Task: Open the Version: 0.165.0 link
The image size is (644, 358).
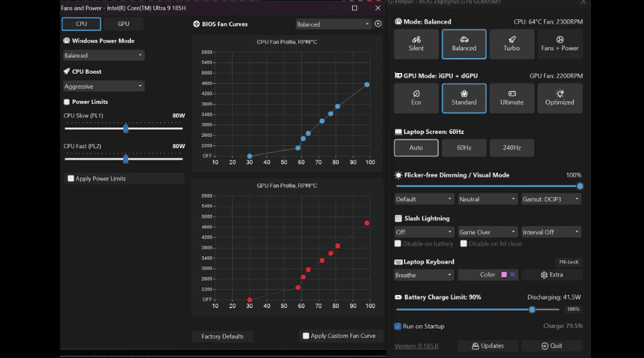Action: tap(416, 346)
